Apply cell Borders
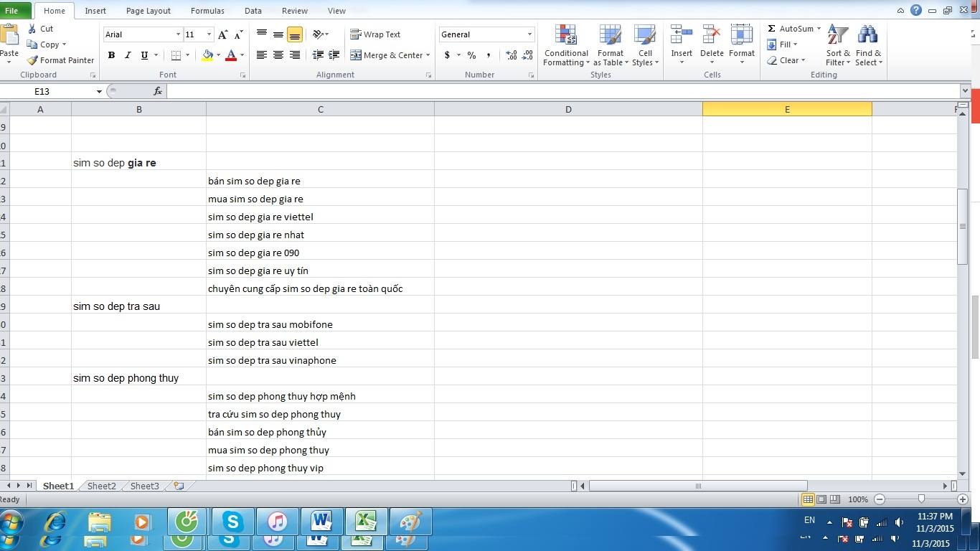This screenshot has height=551, width=980. coord(176,55)
